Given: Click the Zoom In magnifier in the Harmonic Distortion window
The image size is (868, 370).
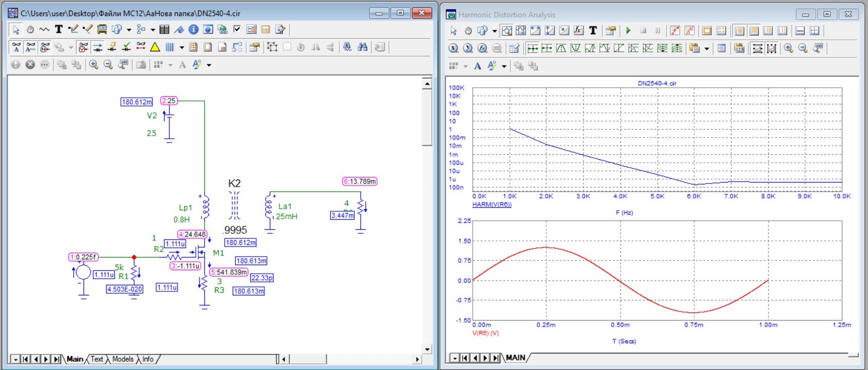Looking at the screenshot, I should (788, 48).
